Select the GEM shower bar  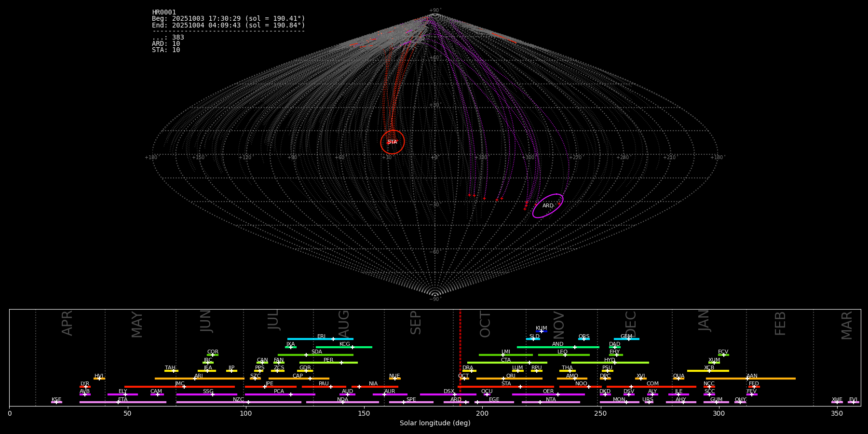(x=626, y=339)
